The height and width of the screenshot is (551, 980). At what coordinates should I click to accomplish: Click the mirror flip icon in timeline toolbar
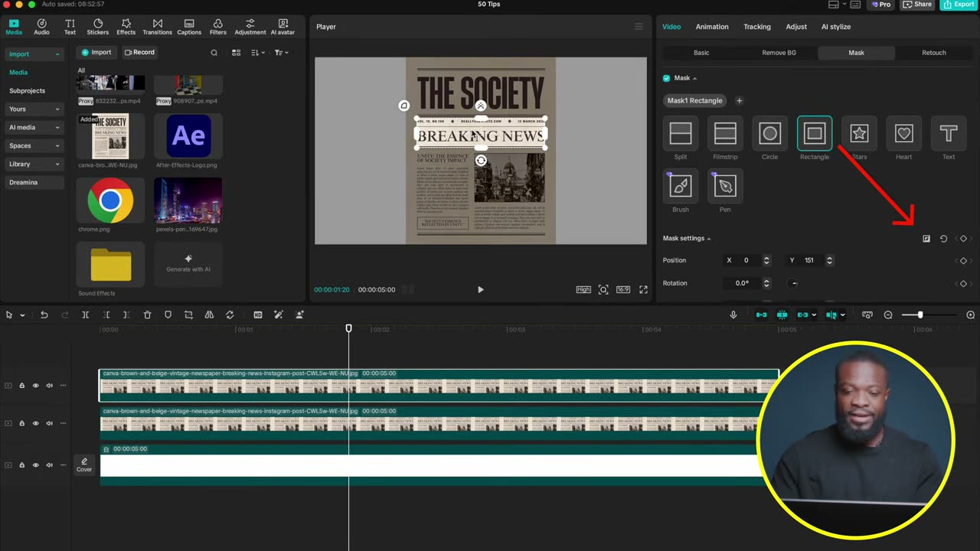209,315
